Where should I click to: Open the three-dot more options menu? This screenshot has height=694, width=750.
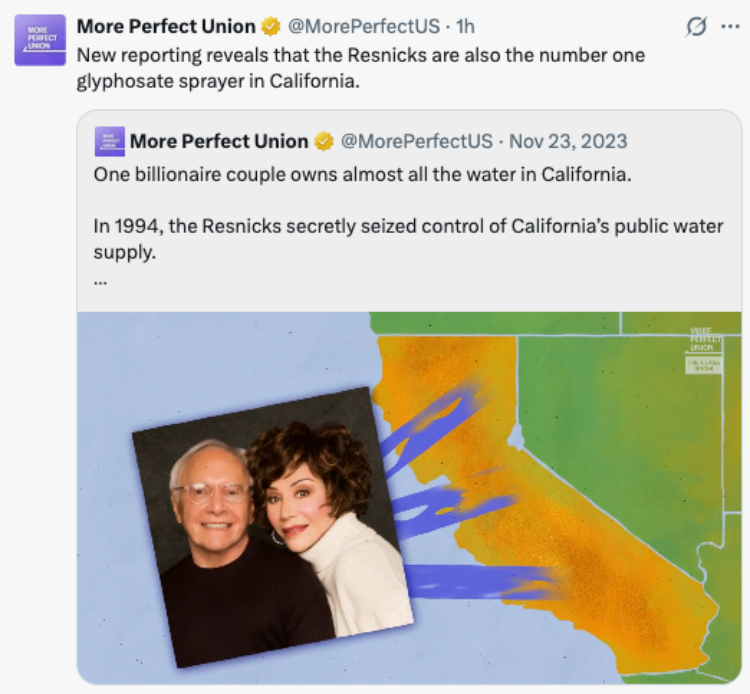click(x=730, y=27)
